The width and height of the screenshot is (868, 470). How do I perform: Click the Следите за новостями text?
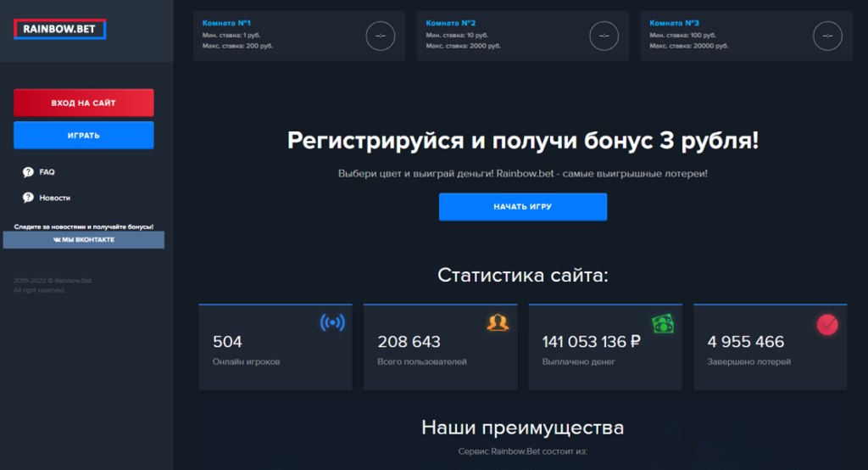pos(84,227)
